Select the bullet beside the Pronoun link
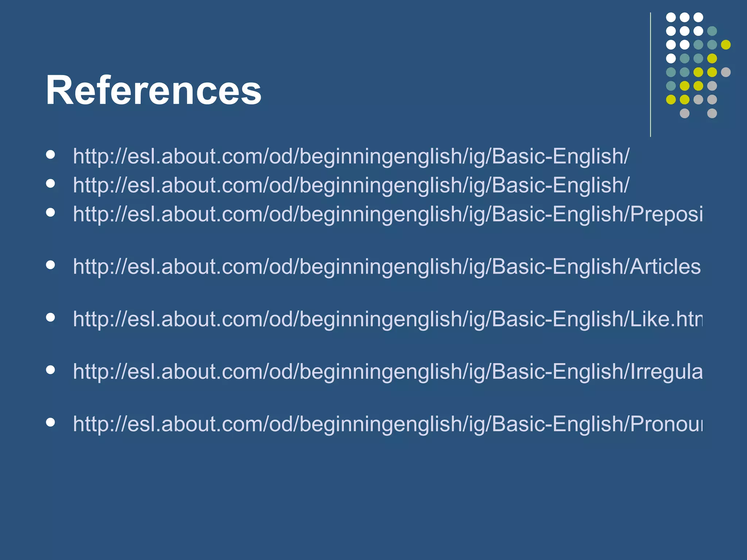The width and height of the screenshot is (747, 560). (51, 422)
